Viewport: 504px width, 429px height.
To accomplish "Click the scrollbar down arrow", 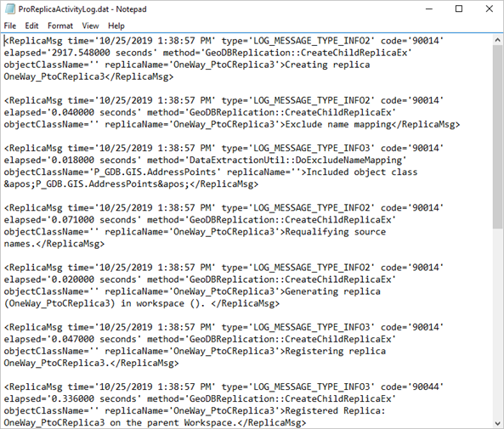I will click(497, 423).
